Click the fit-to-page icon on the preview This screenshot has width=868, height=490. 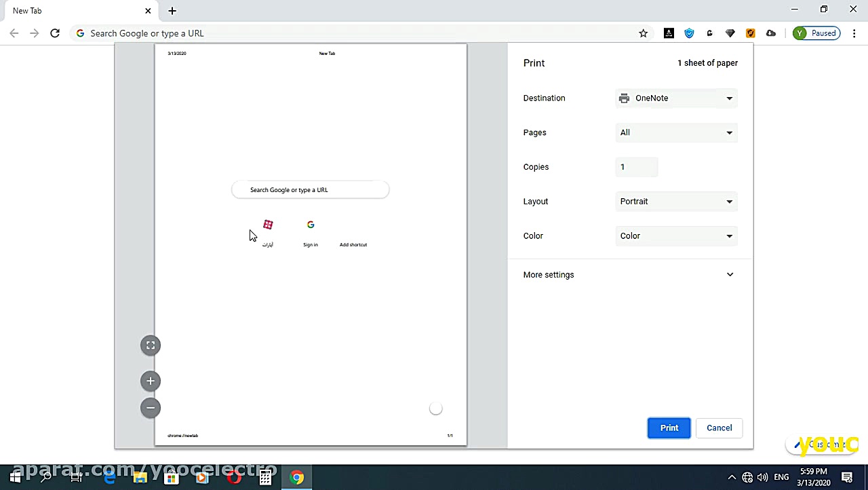pos(150,345)
